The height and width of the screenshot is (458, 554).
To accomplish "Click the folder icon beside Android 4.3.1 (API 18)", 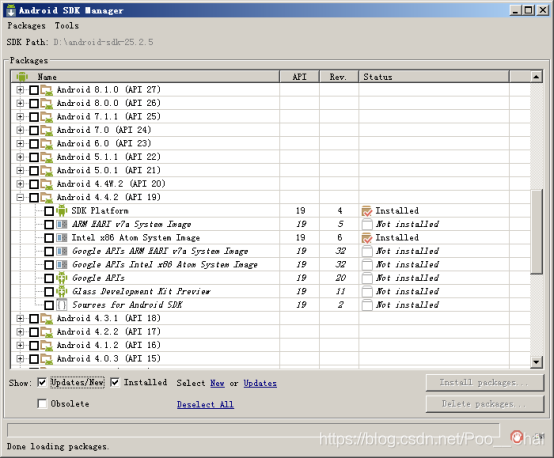I will pos(46,319).
